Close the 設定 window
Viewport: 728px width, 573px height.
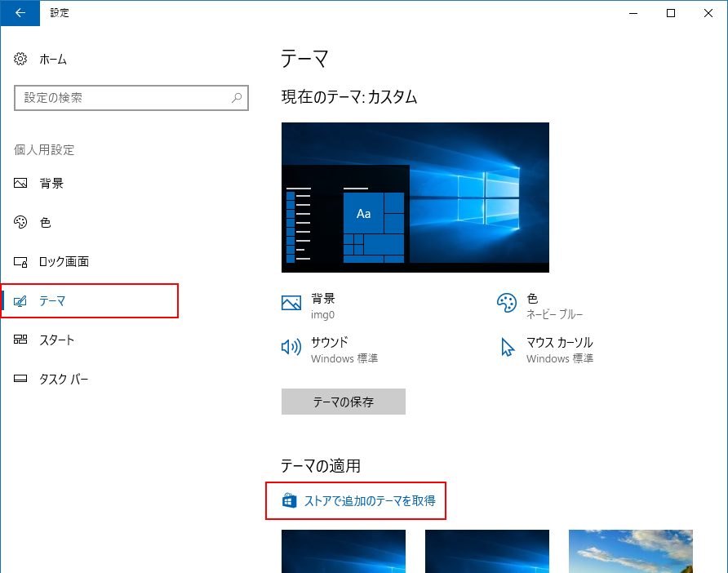click(x=708, y=13)
